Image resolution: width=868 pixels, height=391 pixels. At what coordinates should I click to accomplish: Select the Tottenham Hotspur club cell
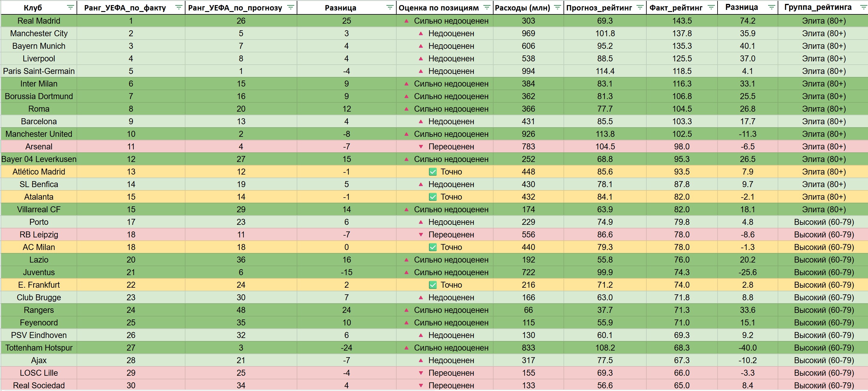39,348
